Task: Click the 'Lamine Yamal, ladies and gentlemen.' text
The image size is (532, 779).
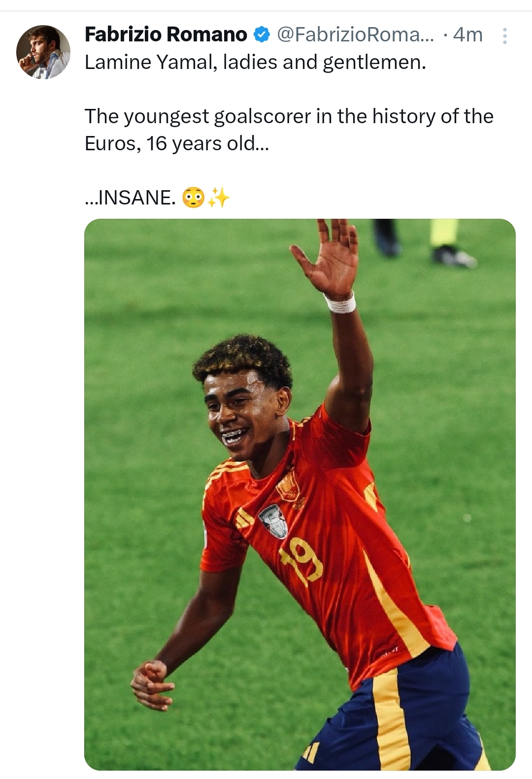Action: coord(255,63)
